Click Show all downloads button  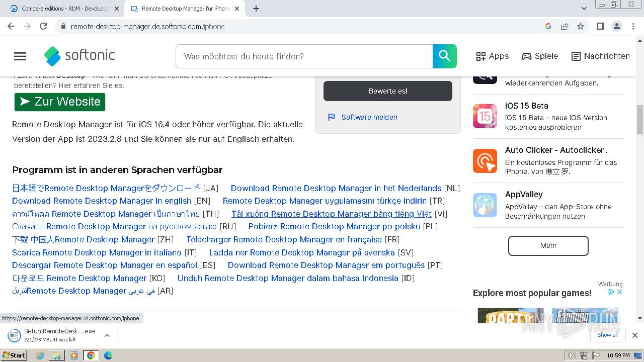pos(607,335)
